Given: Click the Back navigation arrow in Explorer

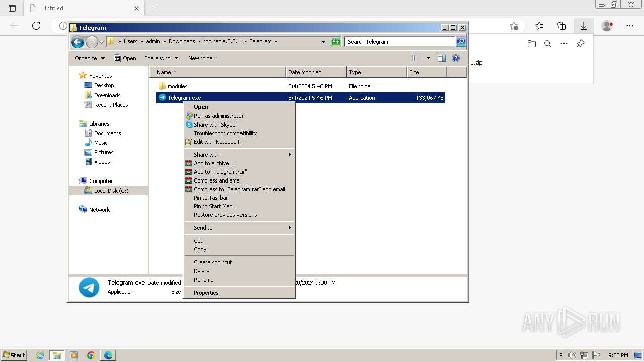Looking at the screenshot, I should pyautogui.click(x=77, y=42).
